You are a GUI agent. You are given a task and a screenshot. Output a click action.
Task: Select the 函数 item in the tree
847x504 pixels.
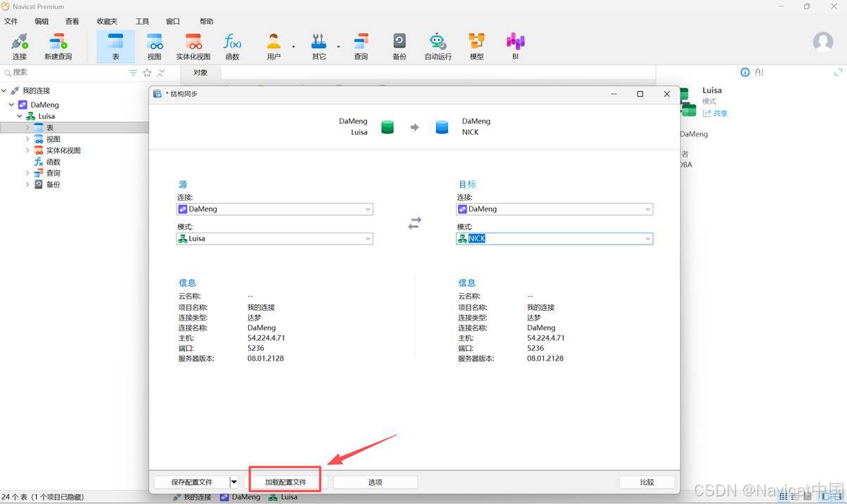click(53, 162)
